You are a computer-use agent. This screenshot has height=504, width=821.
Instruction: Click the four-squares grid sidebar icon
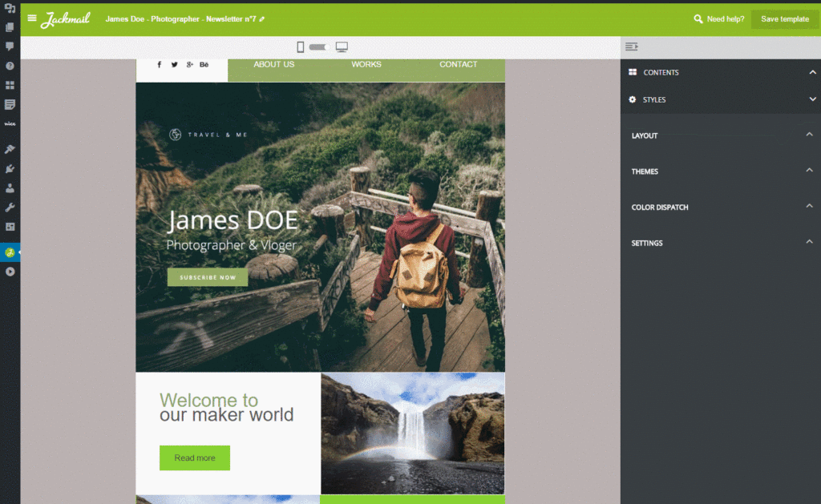tap(10, 85)
